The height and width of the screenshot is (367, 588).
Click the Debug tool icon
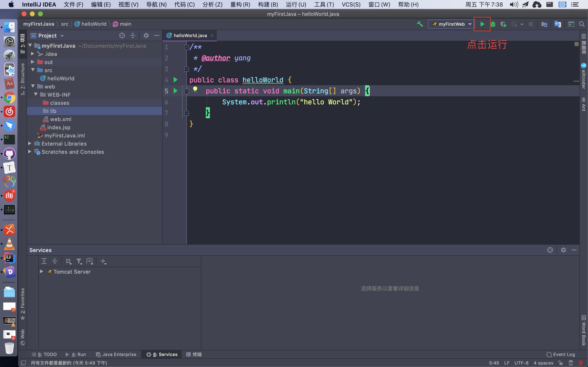point(493,24)
